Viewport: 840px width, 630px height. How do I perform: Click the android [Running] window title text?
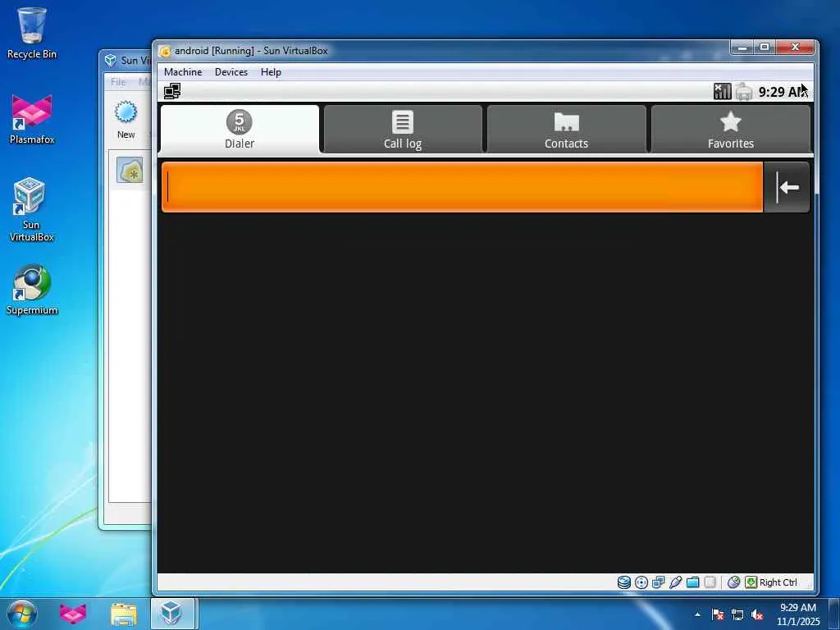pos(251,51)
